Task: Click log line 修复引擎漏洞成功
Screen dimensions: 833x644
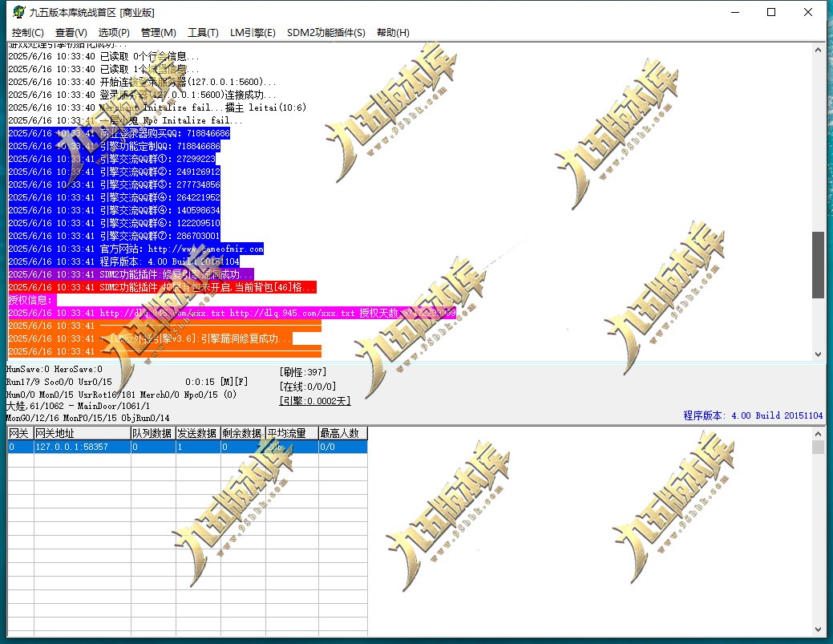Action: pyautogui.click(x=131, y=274)
